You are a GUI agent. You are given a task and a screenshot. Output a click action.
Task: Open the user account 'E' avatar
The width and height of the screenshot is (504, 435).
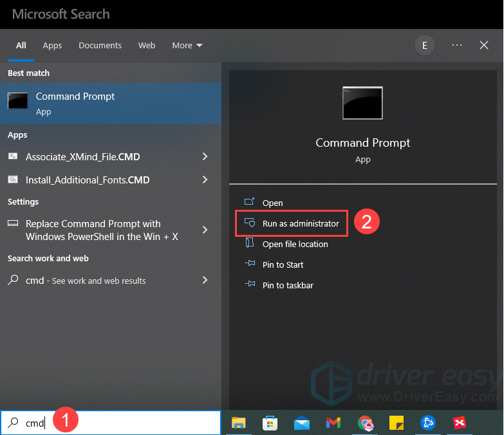424,45
